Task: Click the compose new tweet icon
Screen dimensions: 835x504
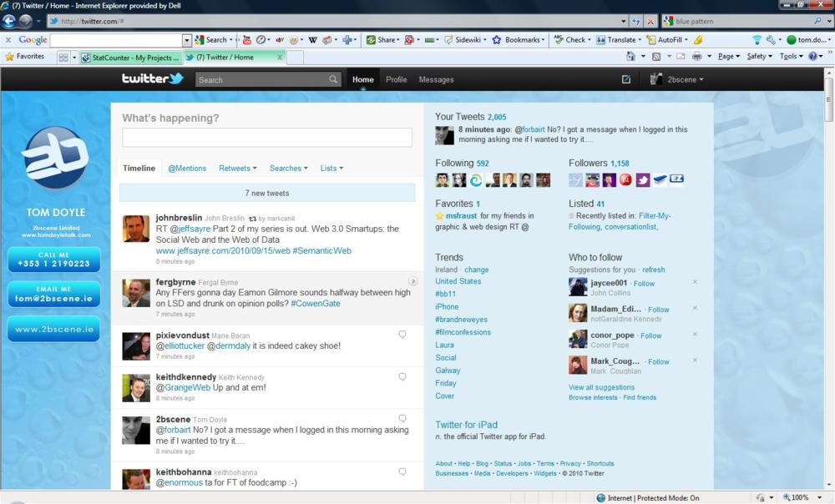Action: click(626, 79)
